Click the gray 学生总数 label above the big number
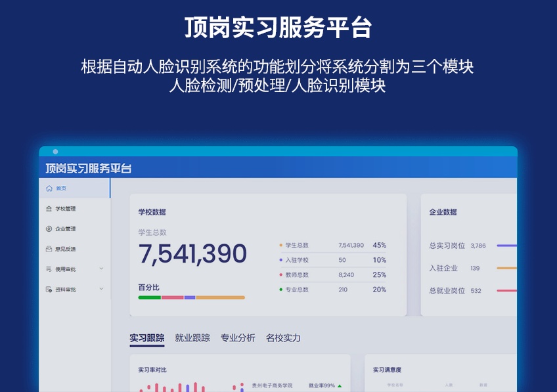The width and height of the screenshot is (557, 392). click(152, 232)
